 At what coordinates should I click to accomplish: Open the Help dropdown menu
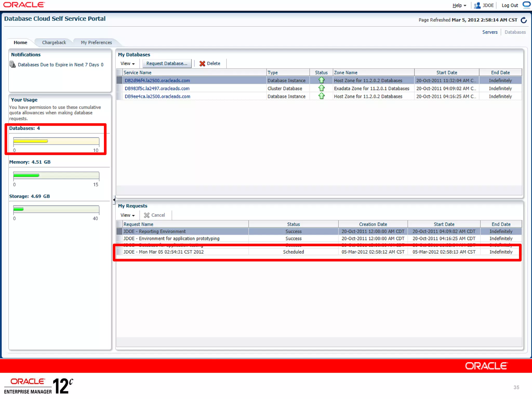click(x=459, y=5)
